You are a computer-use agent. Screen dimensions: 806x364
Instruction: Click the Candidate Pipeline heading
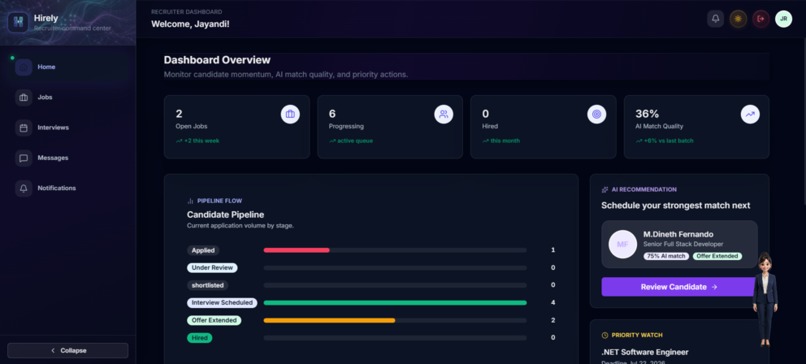[x=225, y=215]
